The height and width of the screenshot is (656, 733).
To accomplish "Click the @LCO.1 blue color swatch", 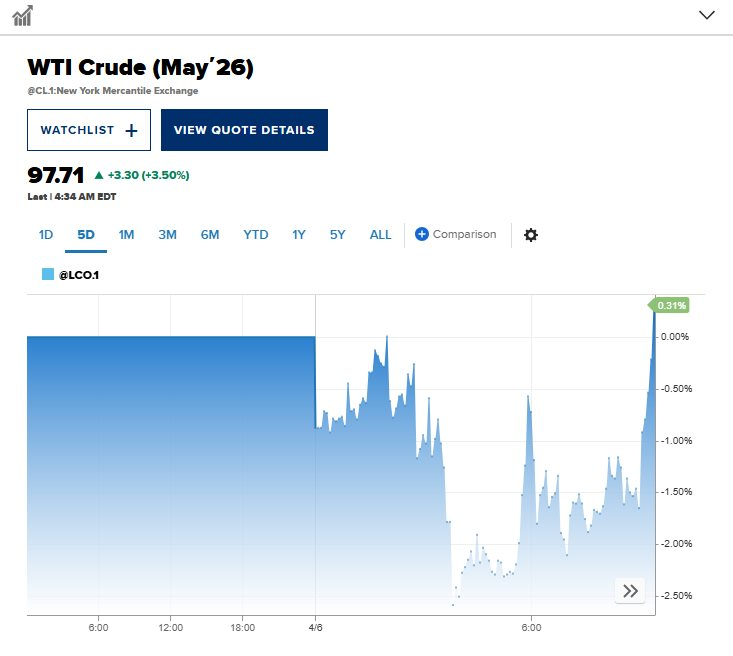I will 48,274.
